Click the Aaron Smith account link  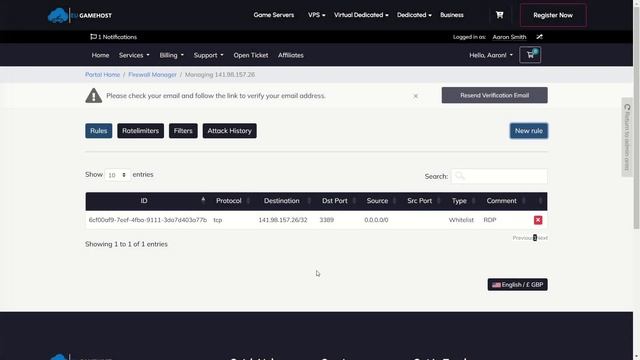click(x=509, y=37)
